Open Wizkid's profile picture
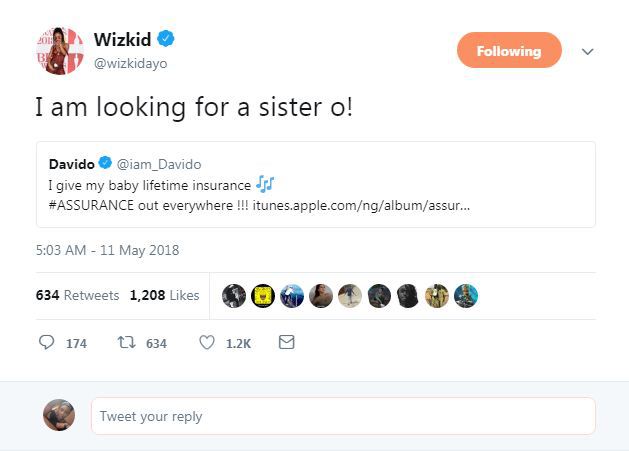The image size is (629, 451). pos(60,51)
